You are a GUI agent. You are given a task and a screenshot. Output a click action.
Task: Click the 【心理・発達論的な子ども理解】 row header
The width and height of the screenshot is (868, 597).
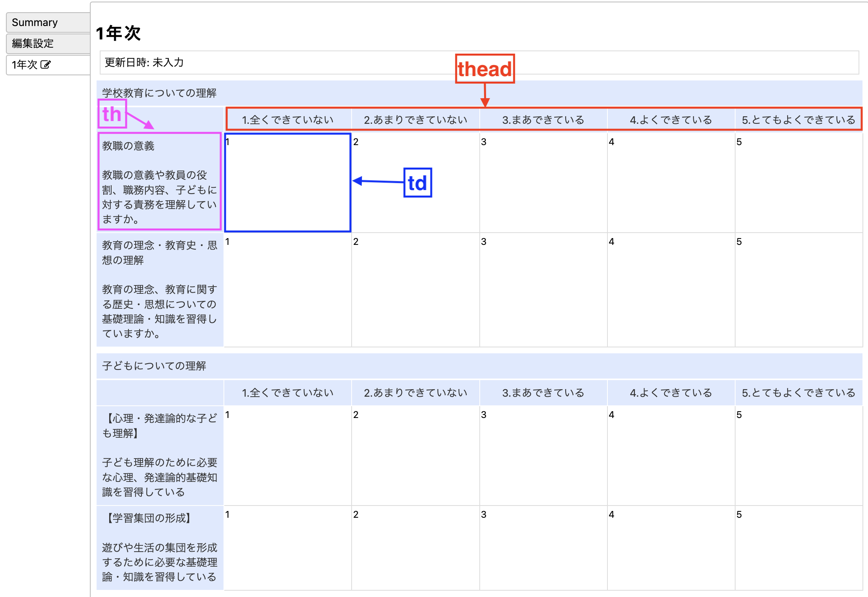pos(160,455)
